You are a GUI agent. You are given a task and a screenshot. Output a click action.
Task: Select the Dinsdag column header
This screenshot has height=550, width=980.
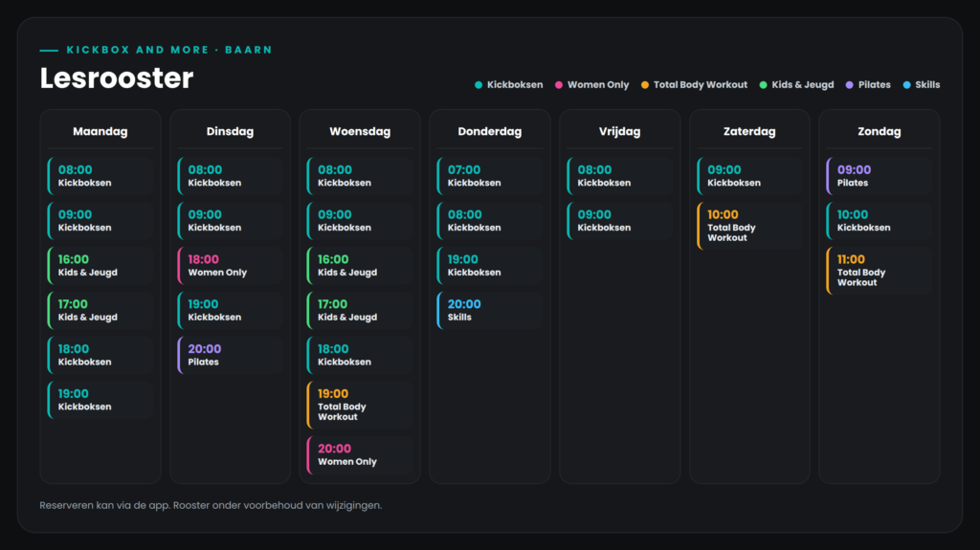pyautogui.click(x=230, y=131)
